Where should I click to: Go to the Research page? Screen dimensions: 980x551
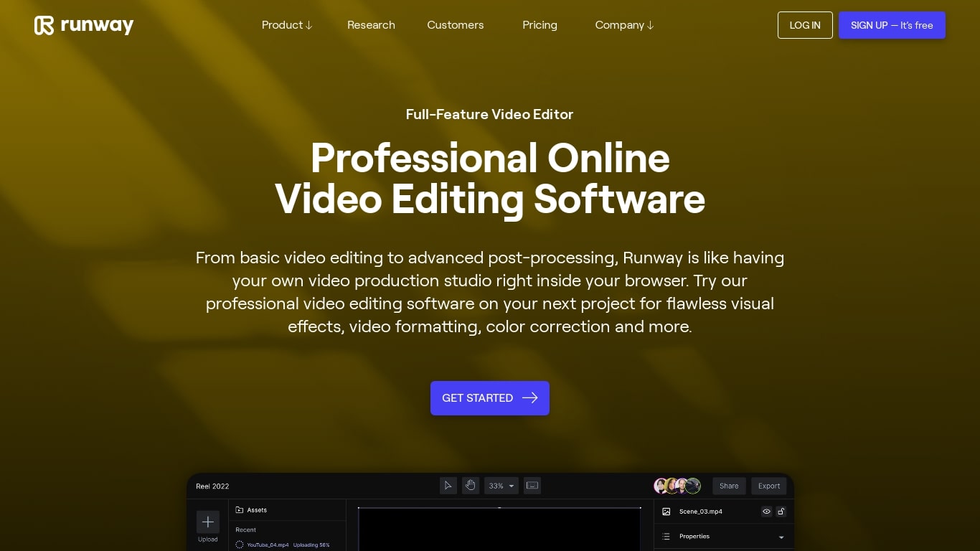coord(371,25)
